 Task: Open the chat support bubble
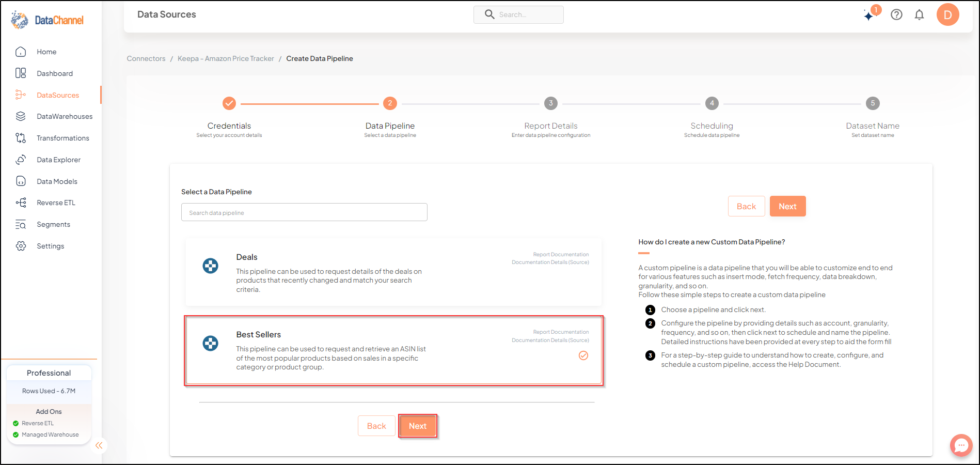pos(961,445)
